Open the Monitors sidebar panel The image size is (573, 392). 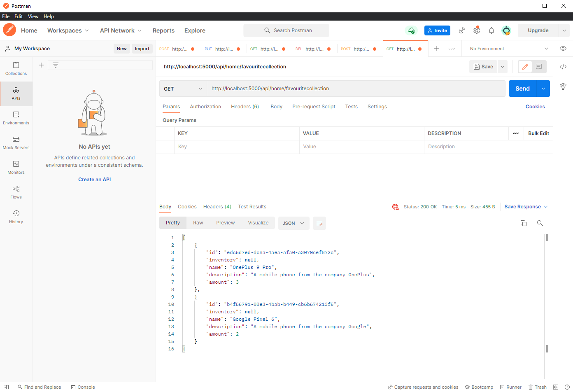[x=16, y=168]
